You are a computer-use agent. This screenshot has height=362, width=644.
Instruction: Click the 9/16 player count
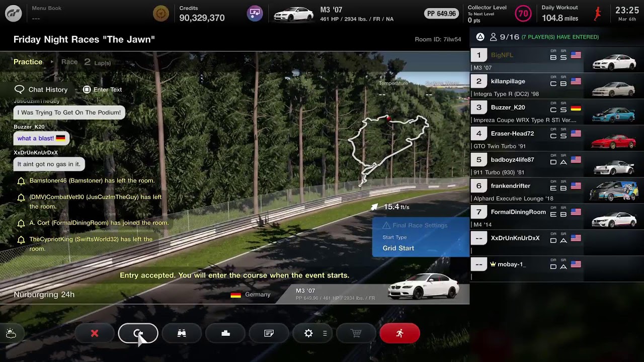[x=510, y=37]
